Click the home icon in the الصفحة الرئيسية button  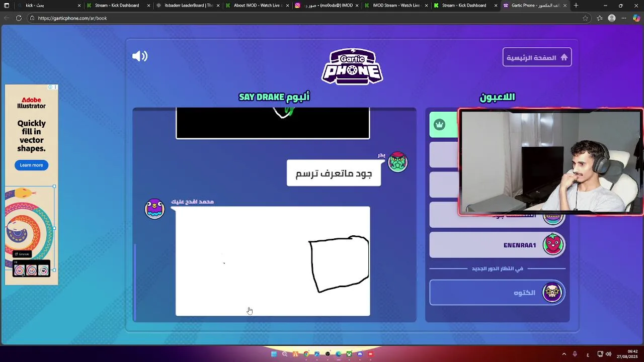pos(564,57)
